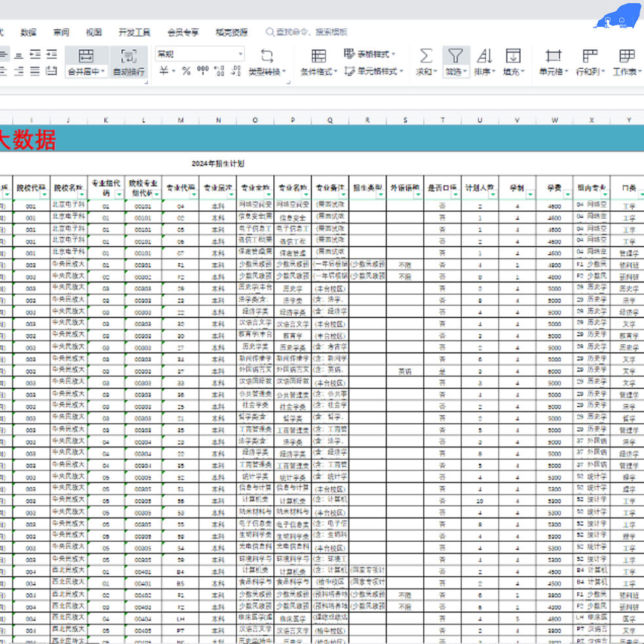Viewport: 644px width, 644px height.
Task: Open the currency symbol dropdown arrow
Action: pyautogui.click(x=174, y=71)
